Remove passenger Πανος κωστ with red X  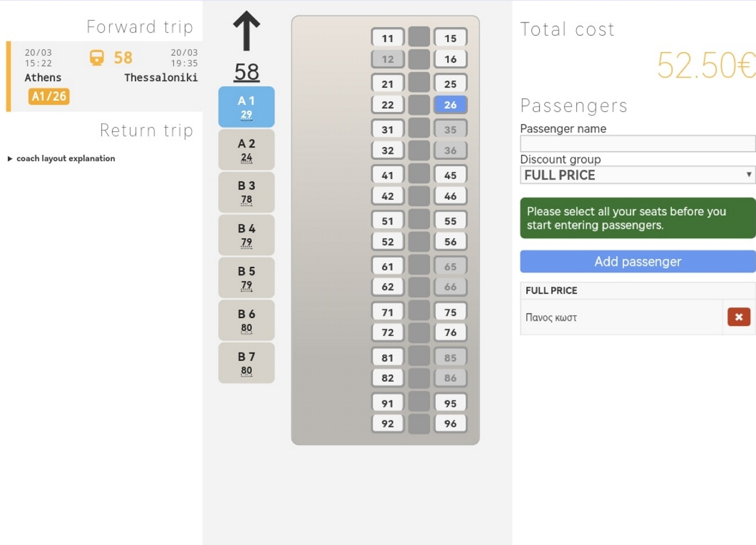coord(739,317)
